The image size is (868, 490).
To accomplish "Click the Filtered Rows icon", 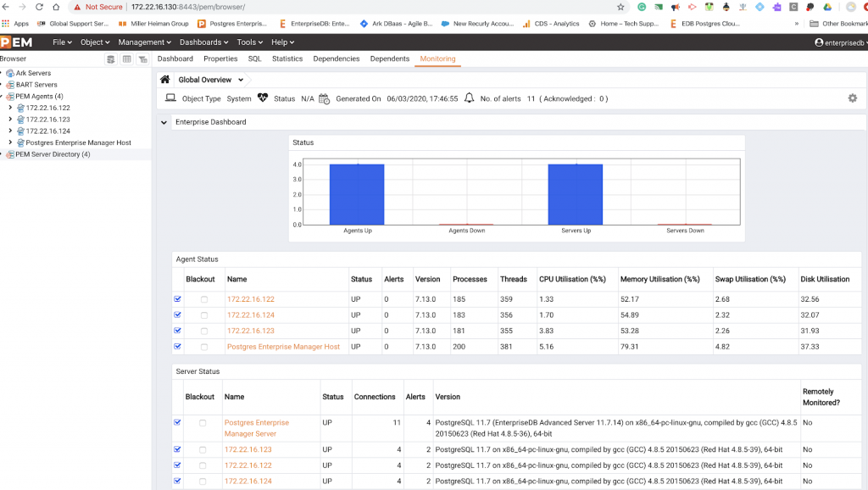I will (141, 59).
